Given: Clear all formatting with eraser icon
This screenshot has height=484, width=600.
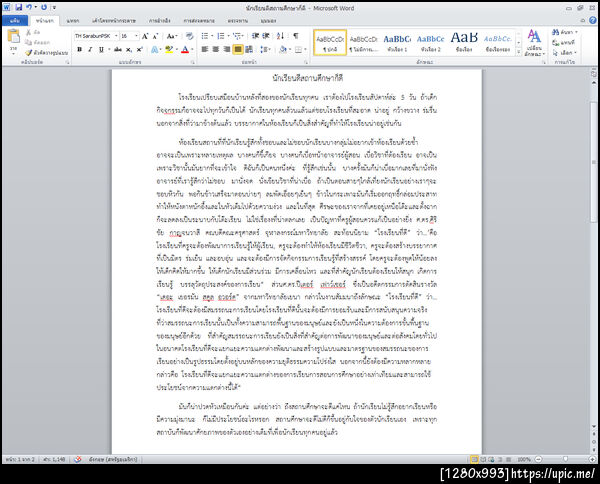Looking at the screenshot, I should [189, 36].
